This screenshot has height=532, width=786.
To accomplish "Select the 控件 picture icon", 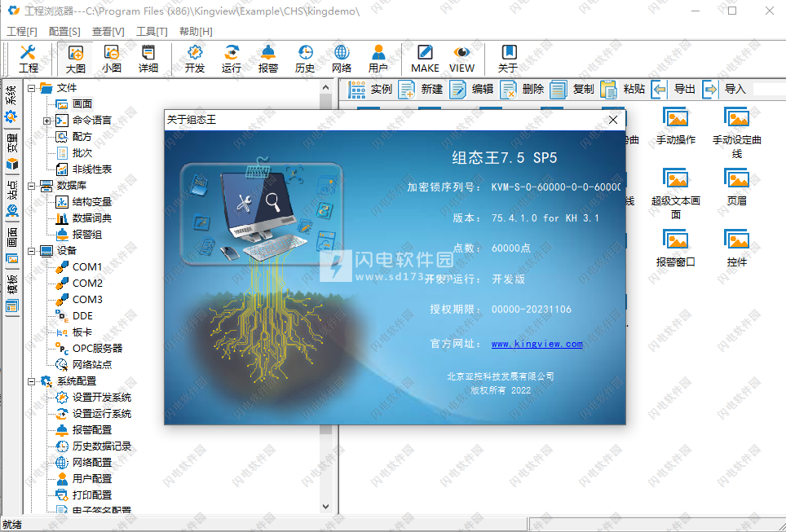I will tap(737, 248).
